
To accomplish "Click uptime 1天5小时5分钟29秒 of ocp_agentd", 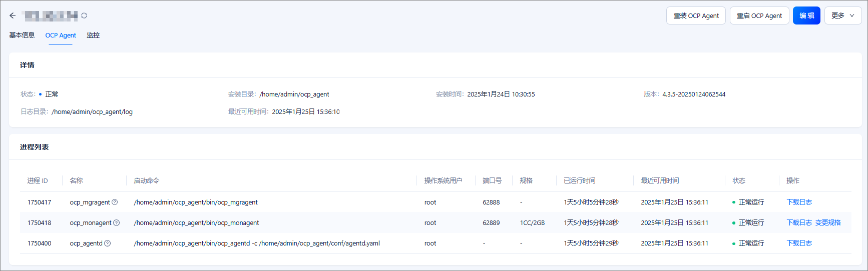I will [591, 243].
